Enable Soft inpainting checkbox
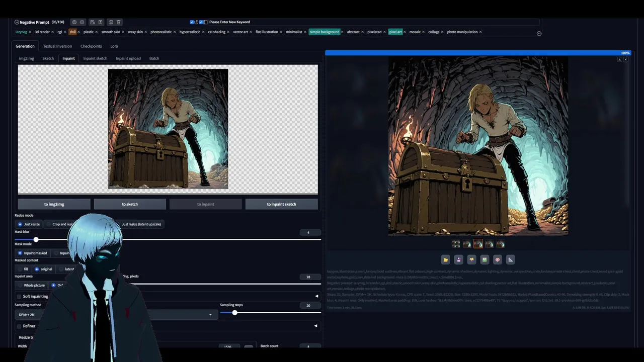Screen dimensions: 644x362 tap(19, 296)
